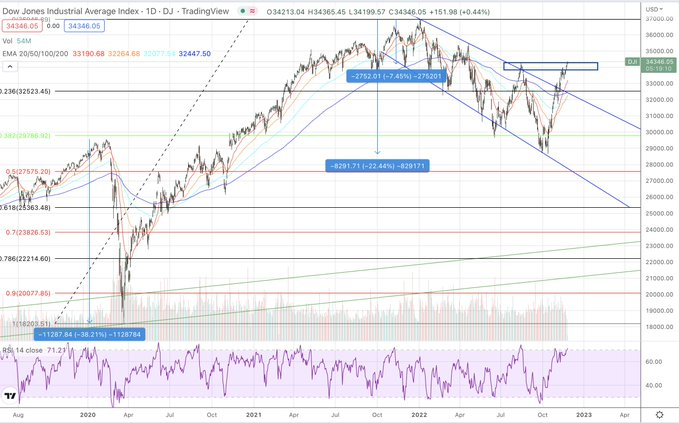Select the 1(18203.51) Fibonacci label
Screen dimensions: 679x423
pyautogui.click(x=31, y=323)
